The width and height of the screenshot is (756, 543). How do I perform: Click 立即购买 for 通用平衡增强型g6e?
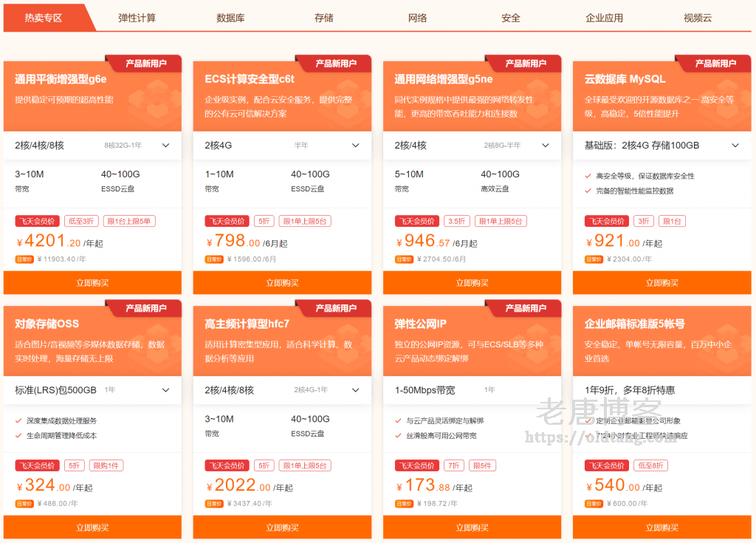[x=92, y=283]
